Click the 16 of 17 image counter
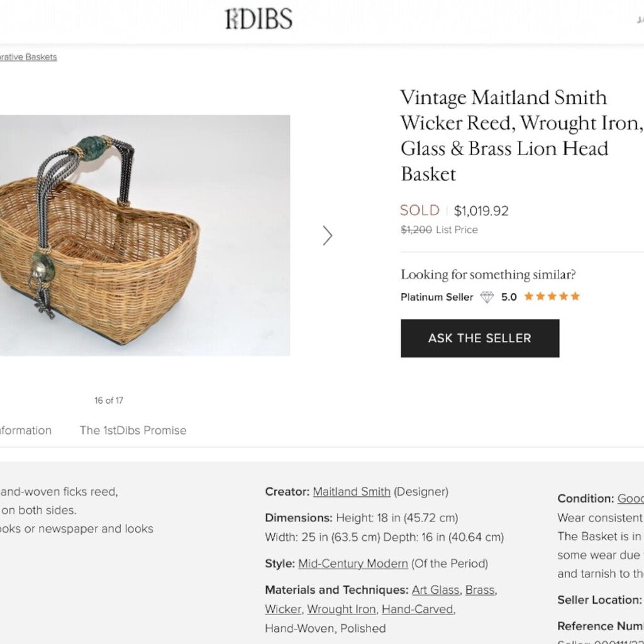644x644 pixels. [109, 401]
